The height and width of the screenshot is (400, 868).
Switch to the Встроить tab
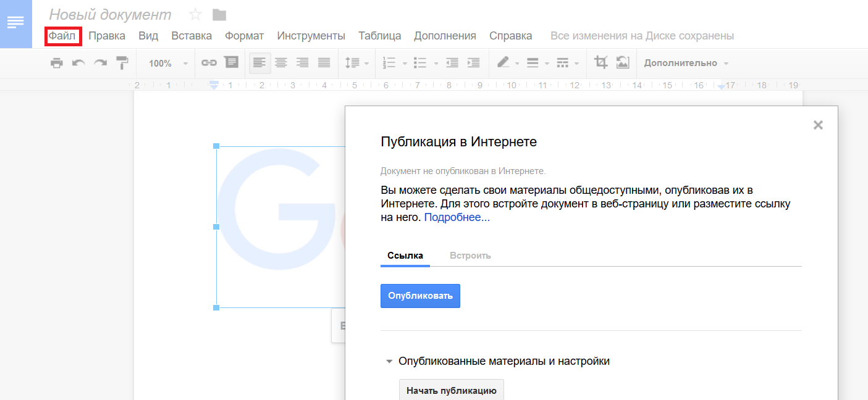pos(470,256)
